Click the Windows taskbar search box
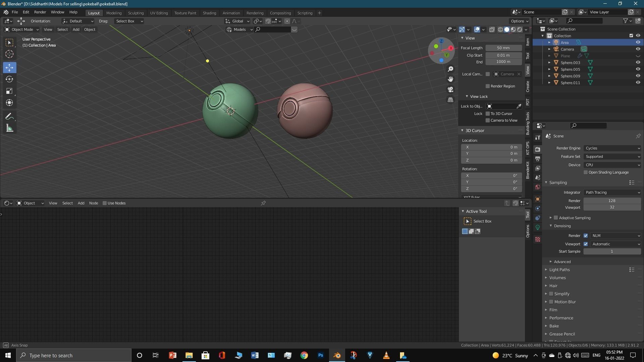The image size is (644, 362). pos(74,355)
